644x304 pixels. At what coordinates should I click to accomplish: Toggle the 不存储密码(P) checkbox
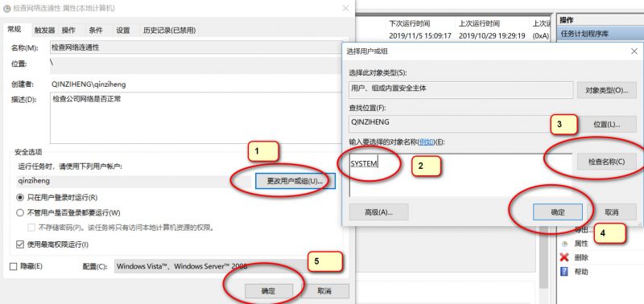[x=31, y=228]
